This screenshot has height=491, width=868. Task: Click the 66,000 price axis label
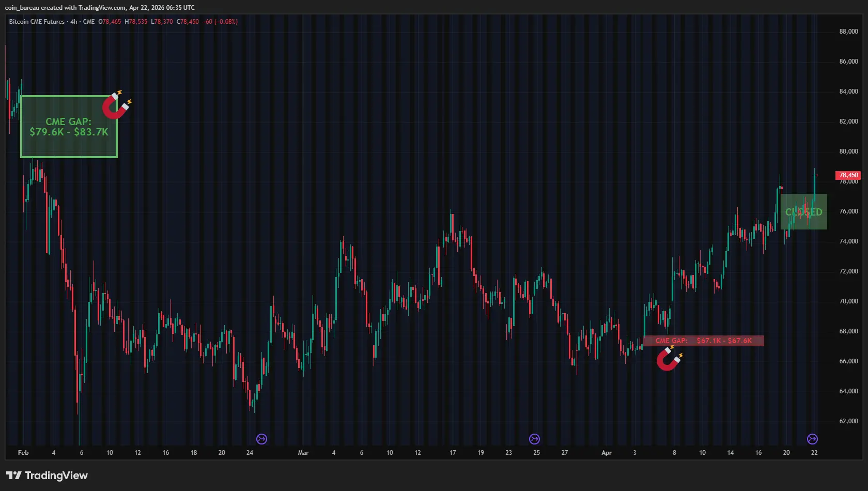click(x=848, y=361)
